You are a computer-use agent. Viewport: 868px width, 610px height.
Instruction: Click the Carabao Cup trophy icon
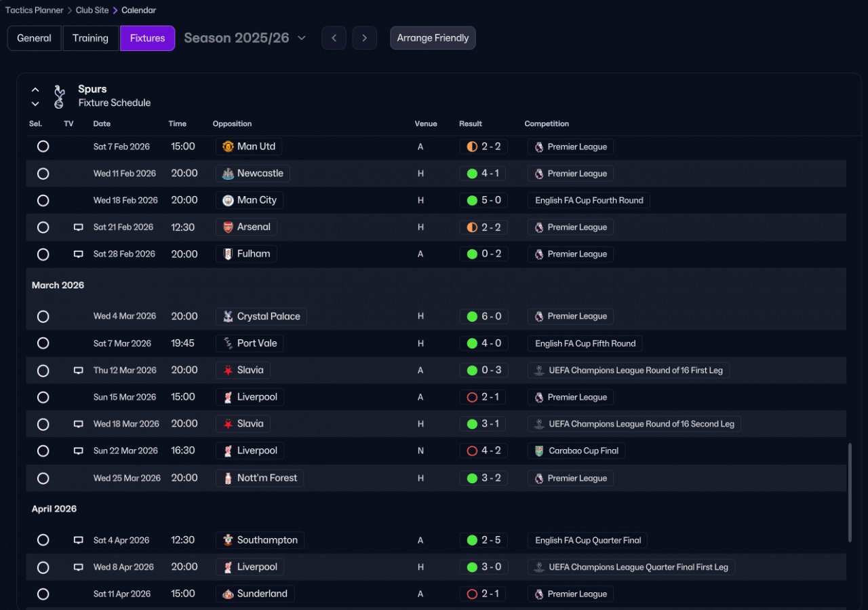pyautogui.click(x=539, y=451)
